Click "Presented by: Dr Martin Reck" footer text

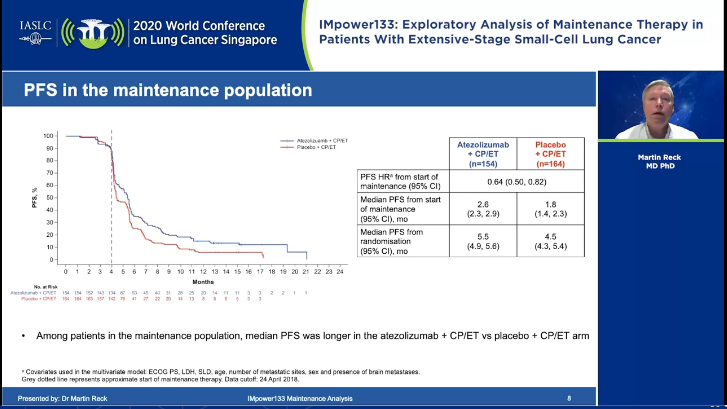pos(62,398)
